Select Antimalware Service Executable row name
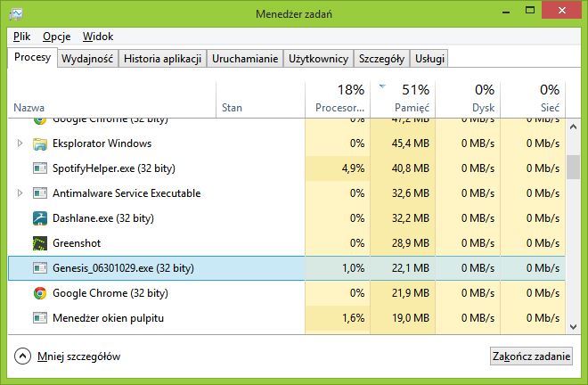Image resolution: width=588 pixels, height=385 pixels. 127,193
